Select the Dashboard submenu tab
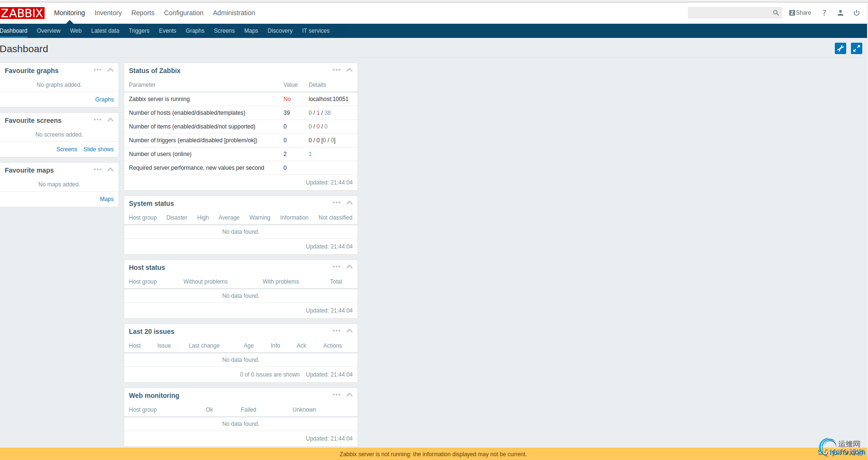Viewport: 868px width, 460px height. tap(14, 31)
